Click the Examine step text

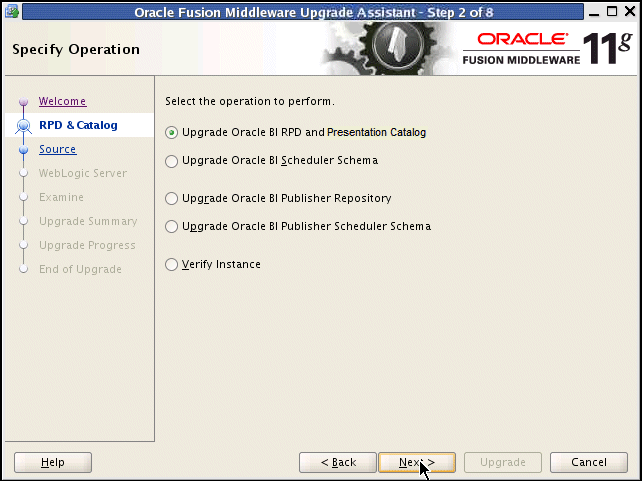pyautogui.click(x=61, y=197)
